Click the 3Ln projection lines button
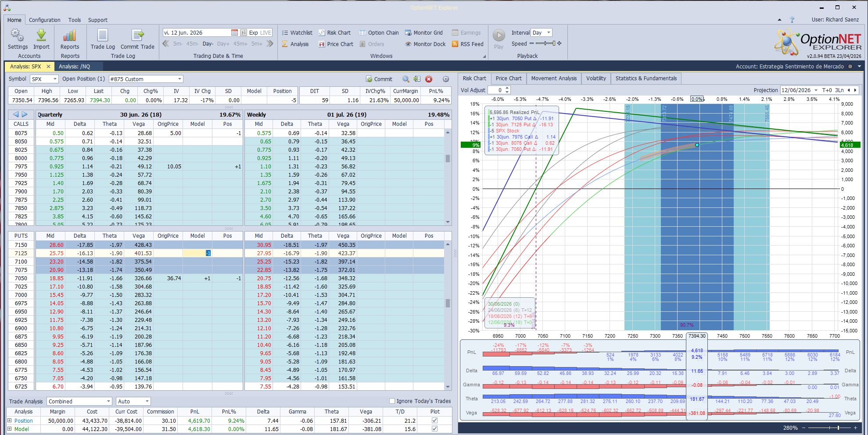Viewport: 868px width, 435px height. pyautogui.click(x=839, y=90)
